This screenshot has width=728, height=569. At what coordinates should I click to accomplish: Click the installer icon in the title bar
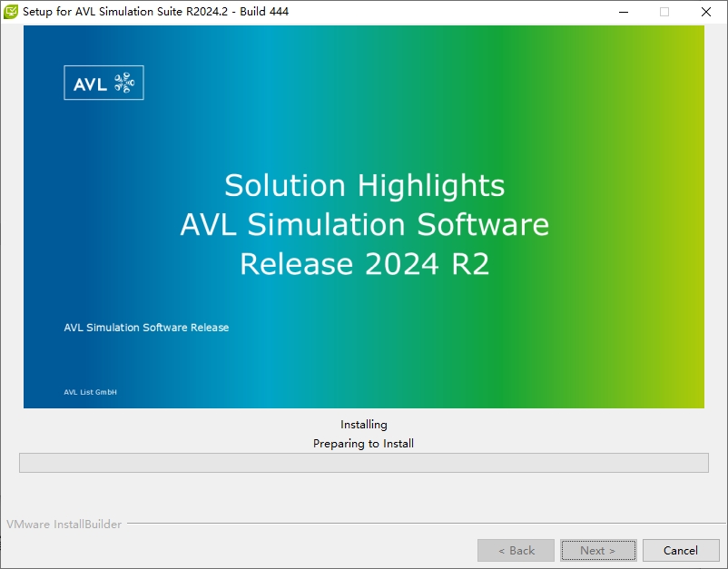[12, 12]
